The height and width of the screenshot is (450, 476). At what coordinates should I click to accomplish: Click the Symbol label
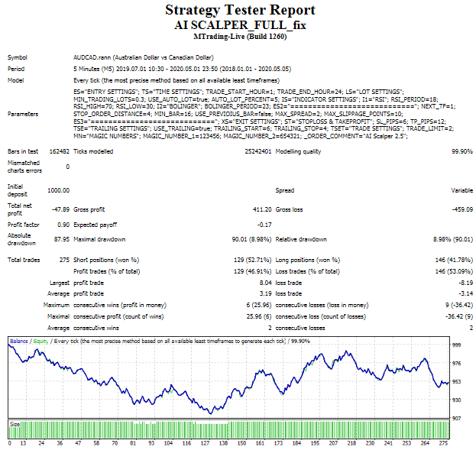coord(18,57)
